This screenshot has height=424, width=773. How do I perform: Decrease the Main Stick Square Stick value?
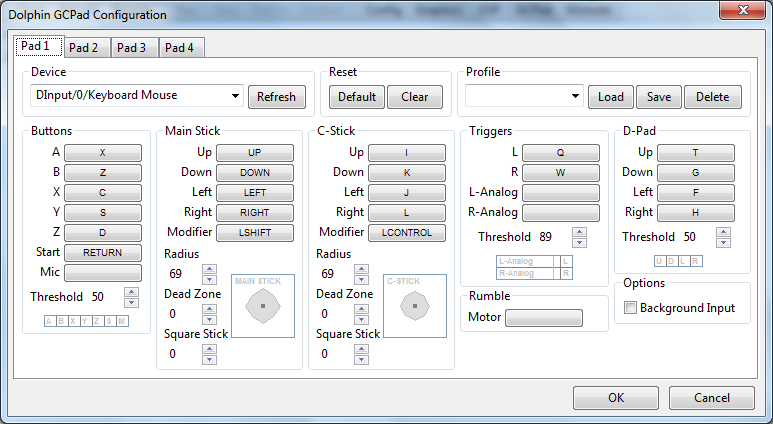(x=210, y=359)
